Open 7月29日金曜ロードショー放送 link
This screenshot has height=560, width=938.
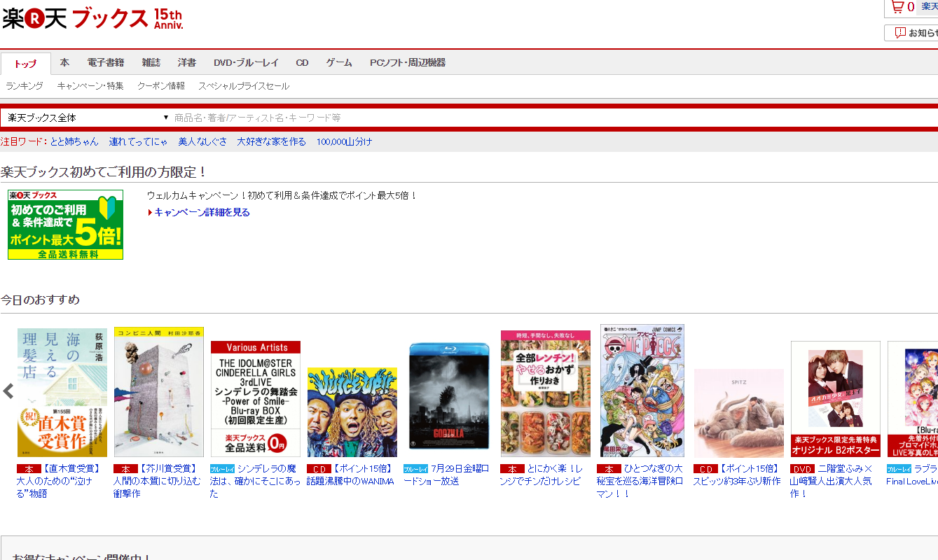448,475
